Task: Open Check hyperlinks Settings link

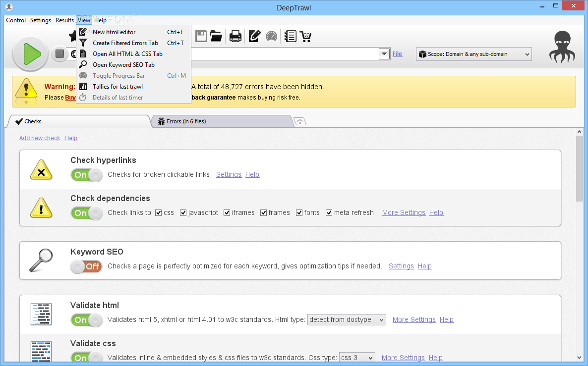Action: [229, 174]
